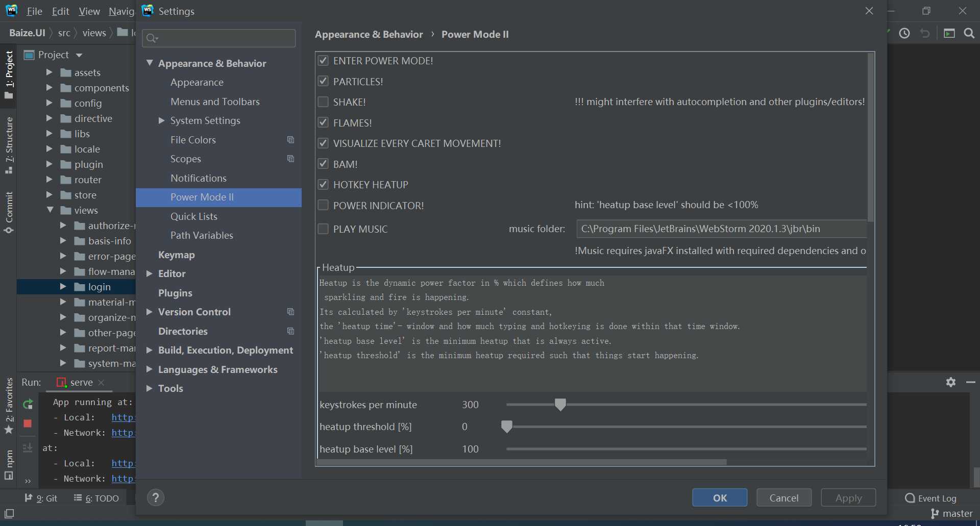Click the project structure window icon
The width and height of the screenshot is (980, 526).
pyautogui.click(x=949, y=33)
